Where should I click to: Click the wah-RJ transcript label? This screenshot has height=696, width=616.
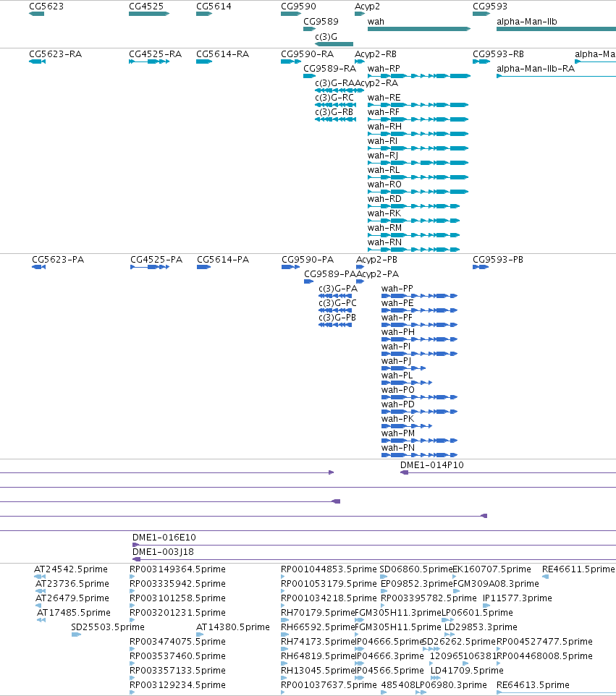click(x=383, y=156)
